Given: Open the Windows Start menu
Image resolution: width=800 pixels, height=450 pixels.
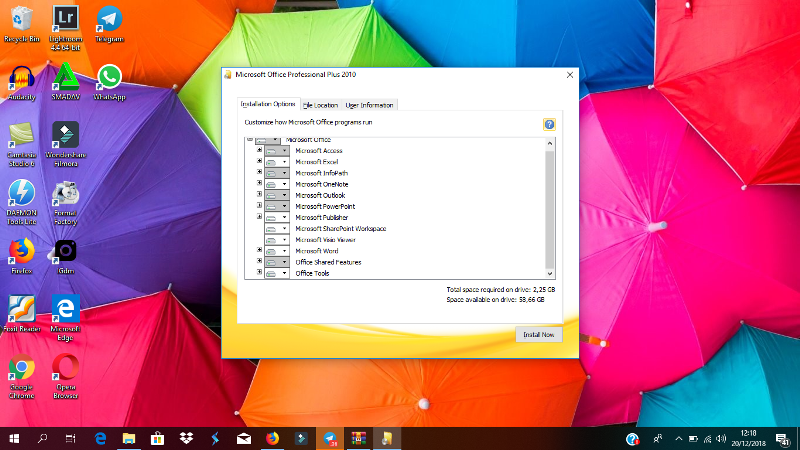Looking at the screenshot, I should tap(14, 438).
